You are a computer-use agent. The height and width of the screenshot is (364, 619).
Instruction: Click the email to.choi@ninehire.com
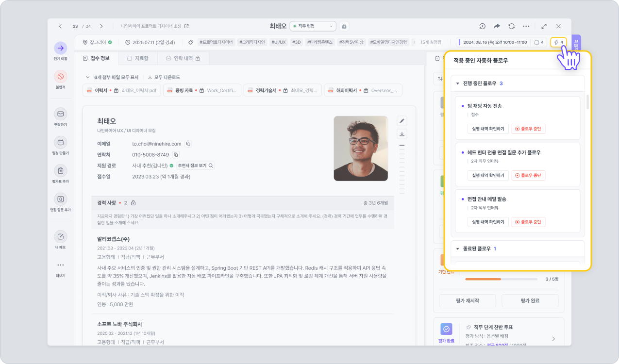[157, 144]
